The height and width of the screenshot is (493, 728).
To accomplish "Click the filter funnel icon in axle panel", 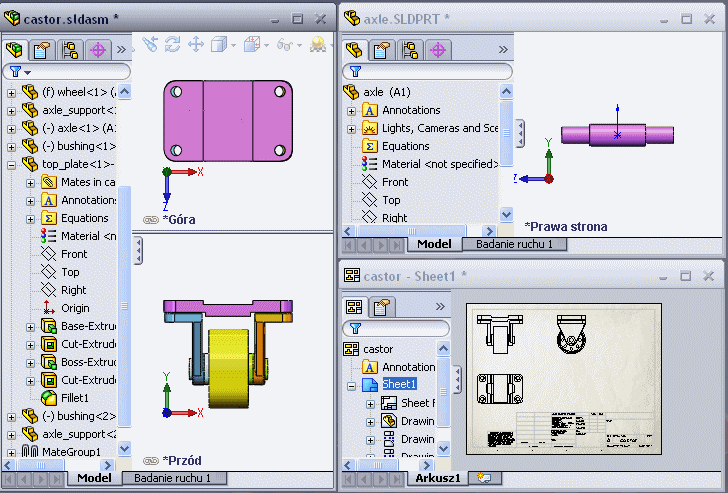I will click(354, 72).
